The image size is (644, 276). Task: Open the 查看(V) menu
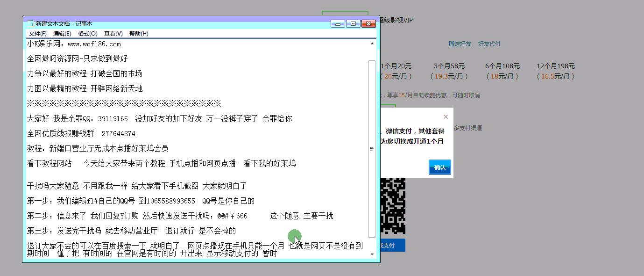coord(113,33)
